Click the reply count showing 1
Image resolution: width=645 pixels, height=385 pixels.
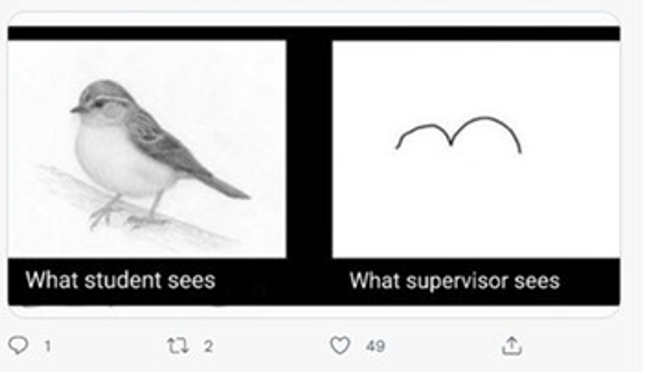[x=48, y=346]
